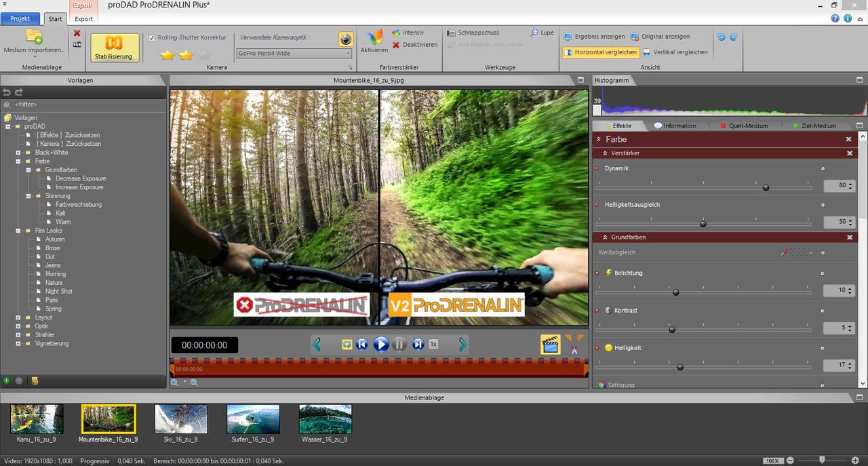Open the clapperboard export icon near the timeline
The height and width of the screenshot is (466, 868).
(x=550, y=344)
